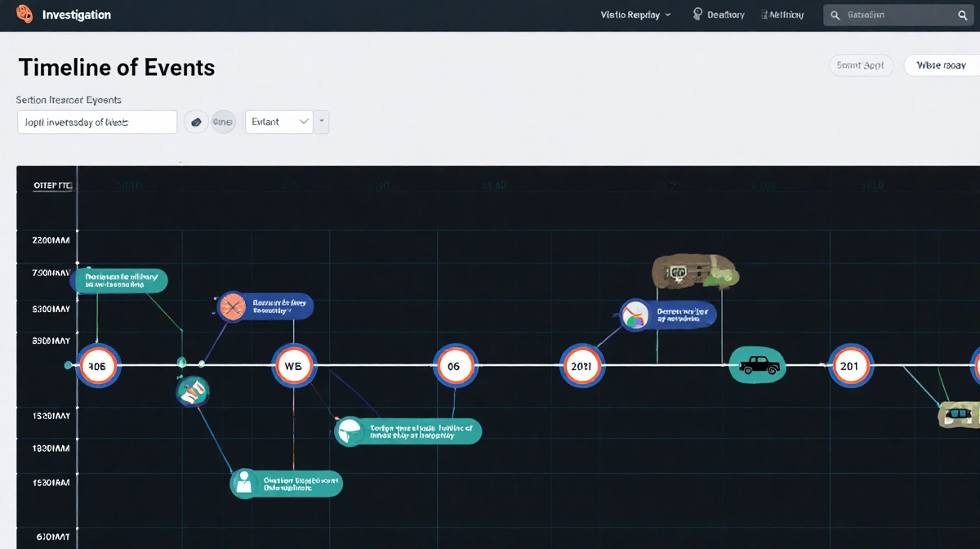Click the small arrow button beside Evtant
The height and width of the screenshot is (549, 980).
(x=323, y=122)
